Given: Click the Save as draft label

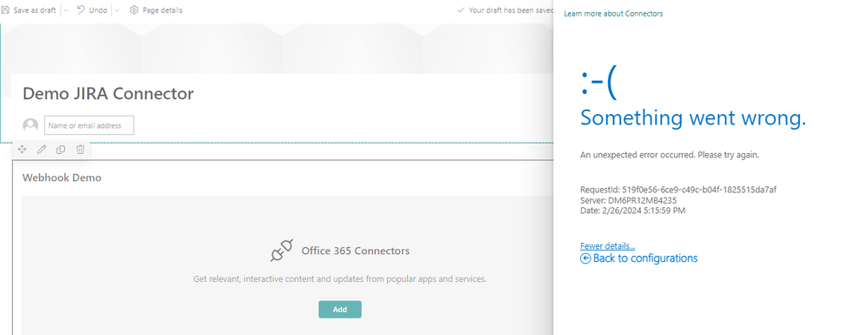Looking at the screenshot, I should point(34,10).
